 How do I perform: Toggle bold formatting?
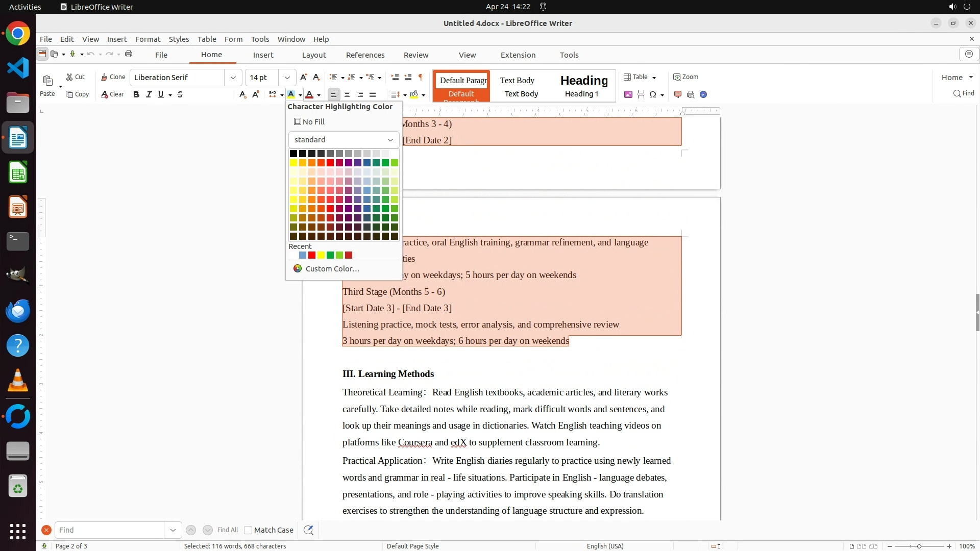[136, 94]
